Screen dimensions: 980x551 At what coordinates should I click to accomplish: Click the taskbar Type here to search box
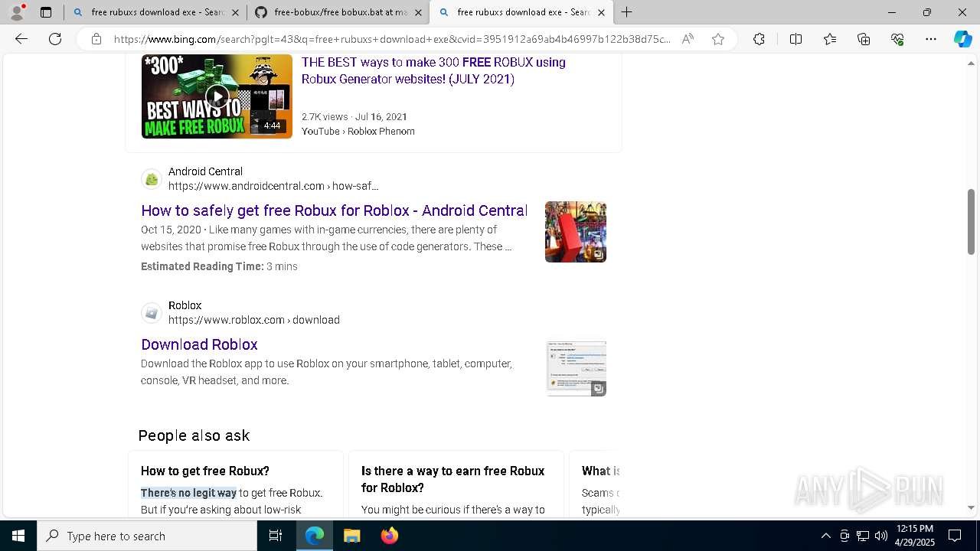click(x=147, y=536)
